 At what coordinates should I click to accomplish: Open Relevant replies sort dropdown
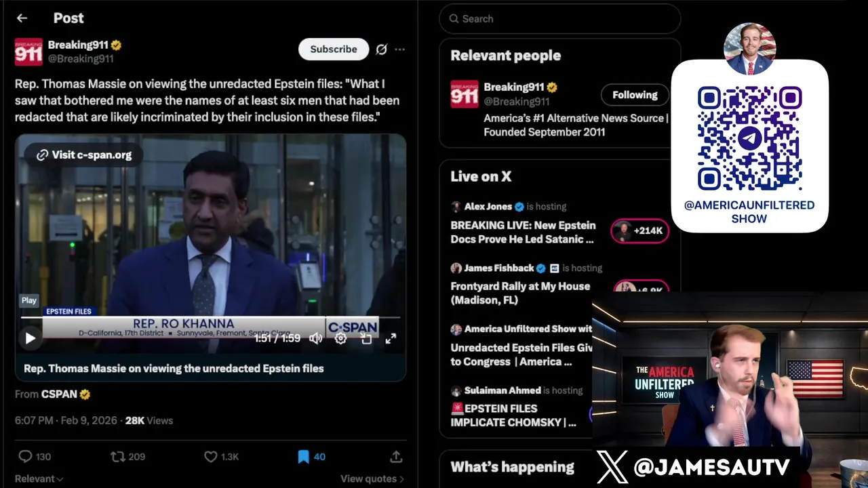click(39, 479)
